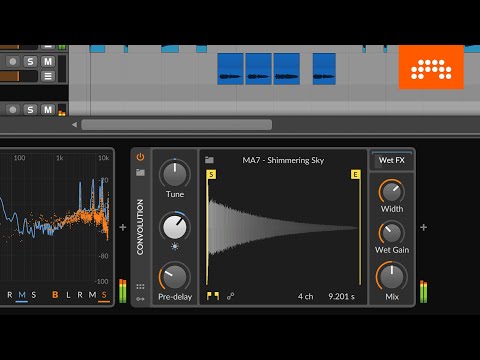The height and width of the screenshot is (360, 480).
Task: Mute the upper track with M
Action: 48,62
